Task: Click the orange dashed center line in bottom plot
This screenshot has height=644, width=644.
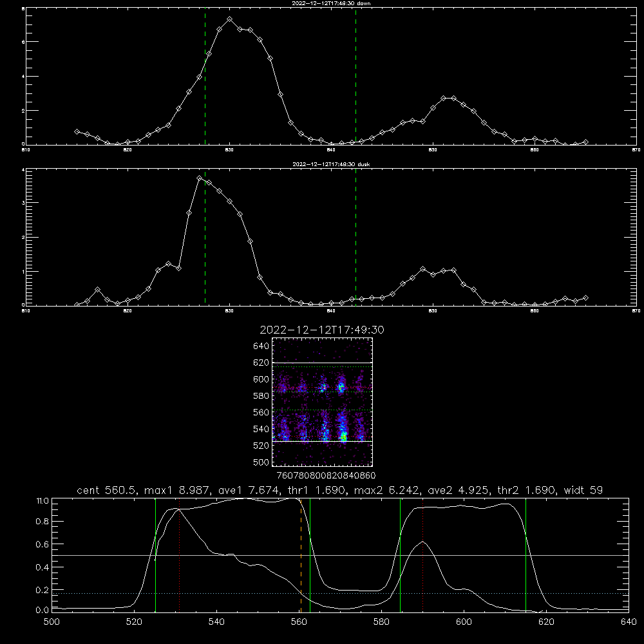Action: 301,555
